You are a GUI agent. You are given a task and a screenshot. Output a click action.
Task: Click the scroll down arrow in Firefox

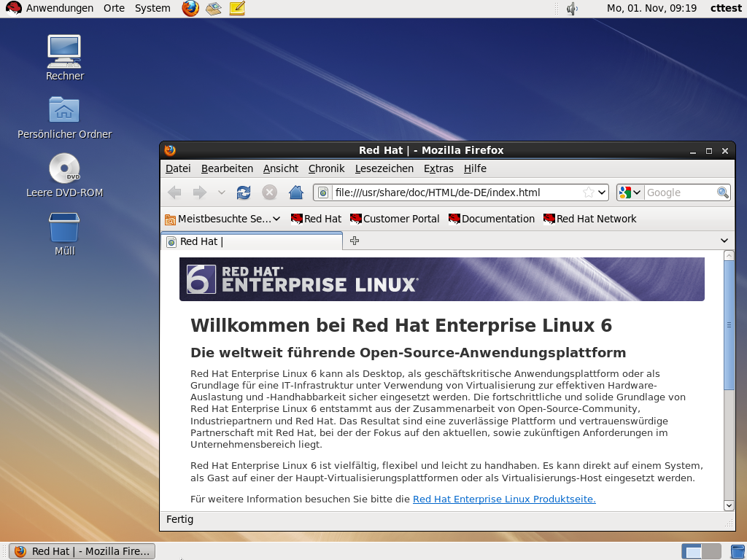coord(729,505)
